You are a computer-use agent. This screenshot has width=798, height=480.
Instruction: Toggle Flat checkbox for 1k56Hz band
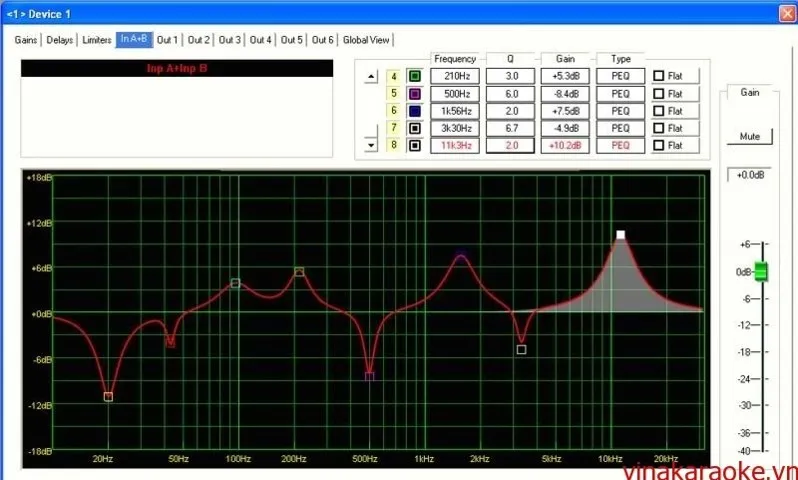(658, 111)
